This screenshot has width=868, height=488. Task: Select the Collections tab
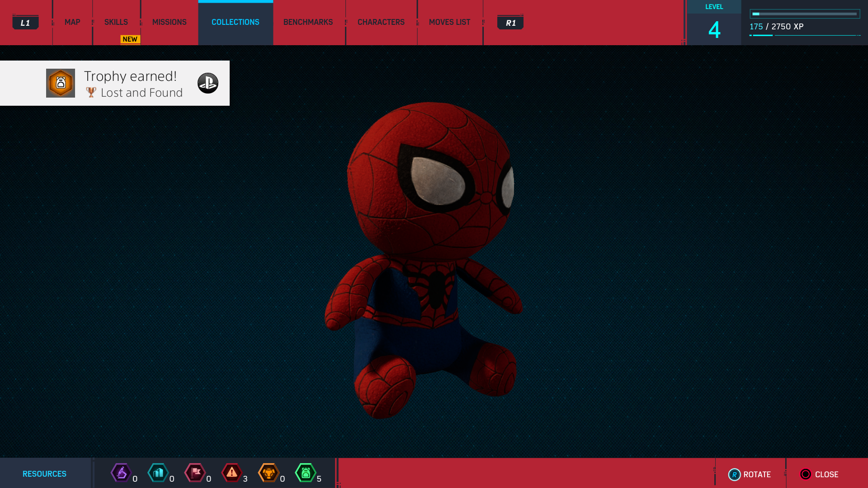236,22
